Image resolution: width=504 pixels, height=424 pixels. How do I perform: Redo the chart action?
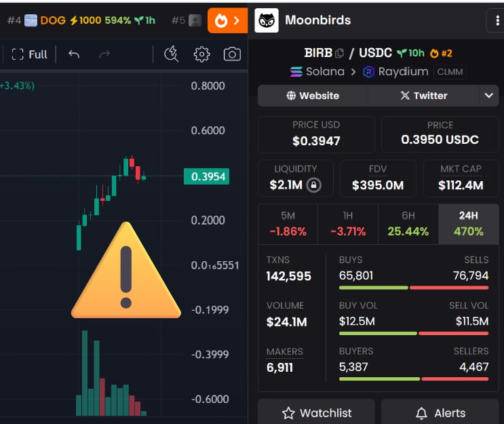coord(104,54)
